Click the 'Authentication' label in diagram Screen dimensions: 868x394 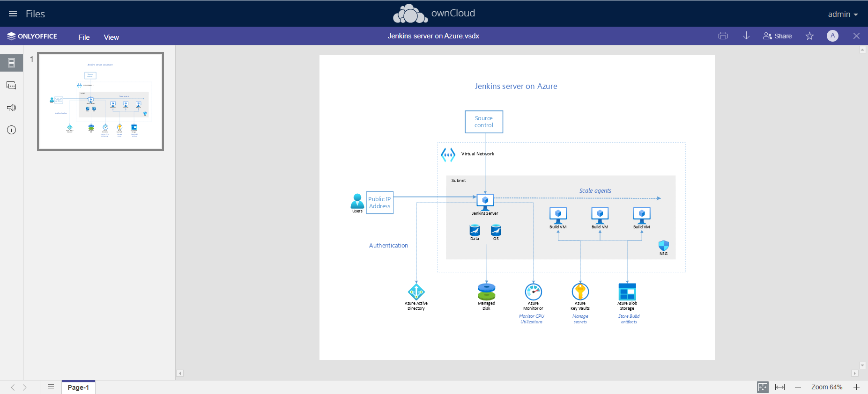click(388, 245)
